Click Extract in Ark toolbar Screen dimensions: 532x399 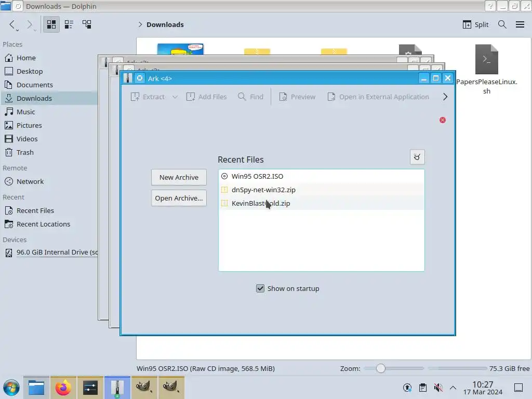(x=147, y=97)
